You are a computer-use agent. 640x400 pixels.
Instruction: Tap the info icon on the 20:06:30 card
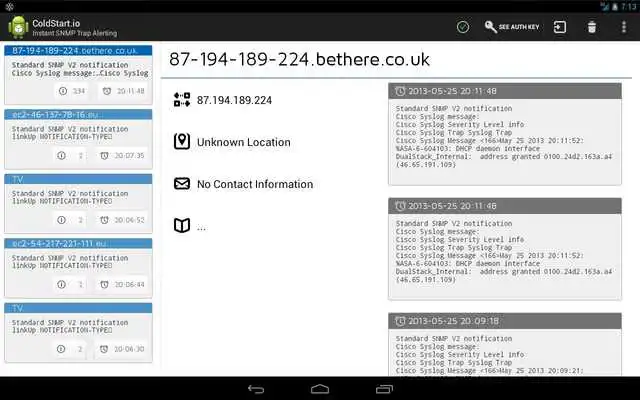[61, 349]
